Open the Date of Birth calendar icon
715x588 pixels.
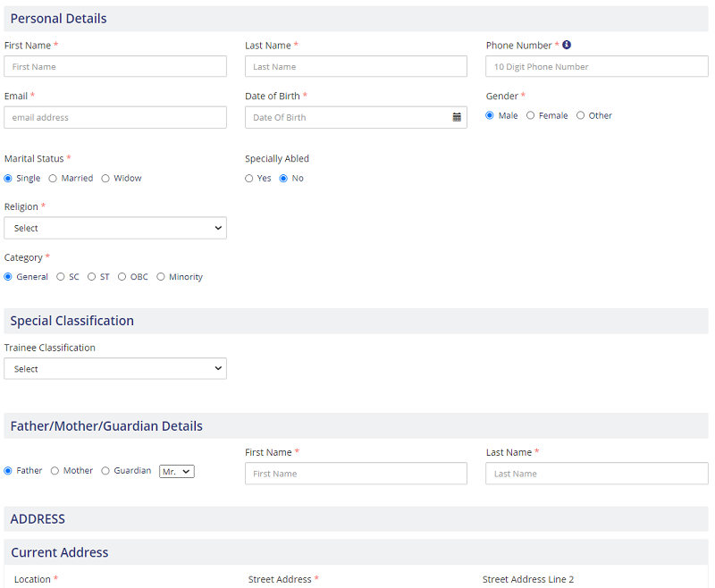coord(457,117)
